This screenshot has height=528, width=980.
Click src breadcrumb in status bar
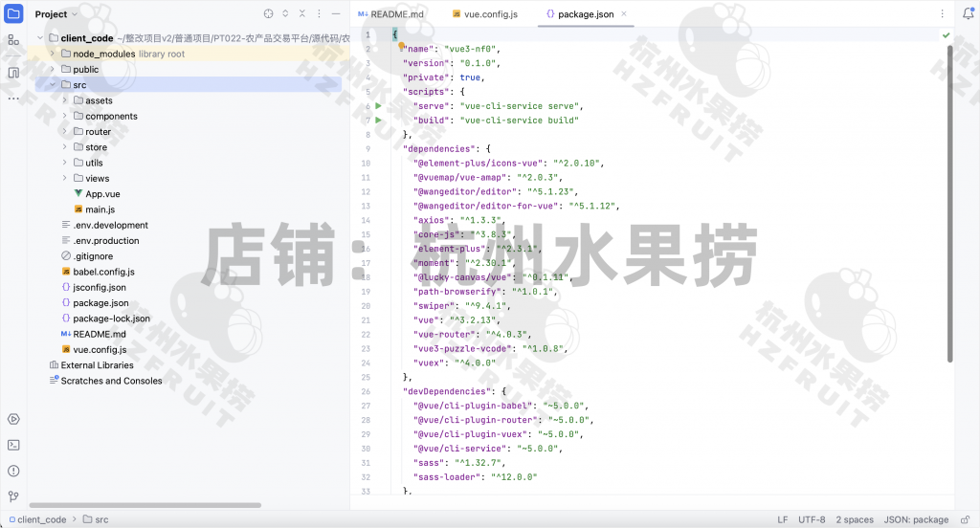coord(96,519)
